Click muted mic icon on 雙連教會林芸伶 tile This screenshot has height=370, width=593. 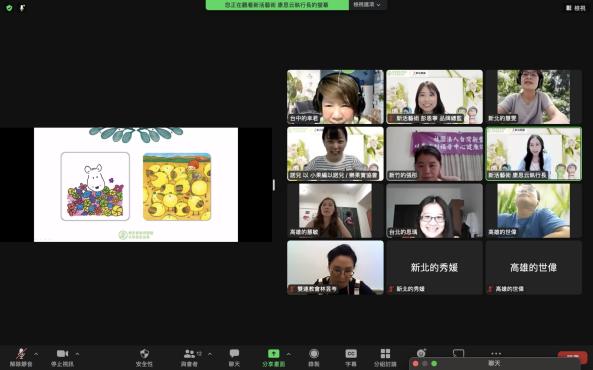292,289
